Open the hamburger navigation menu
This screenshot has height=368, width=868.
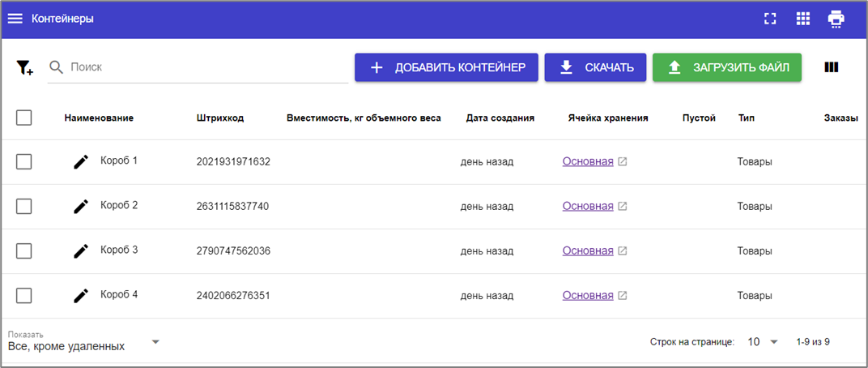click(x=15, y=19)
